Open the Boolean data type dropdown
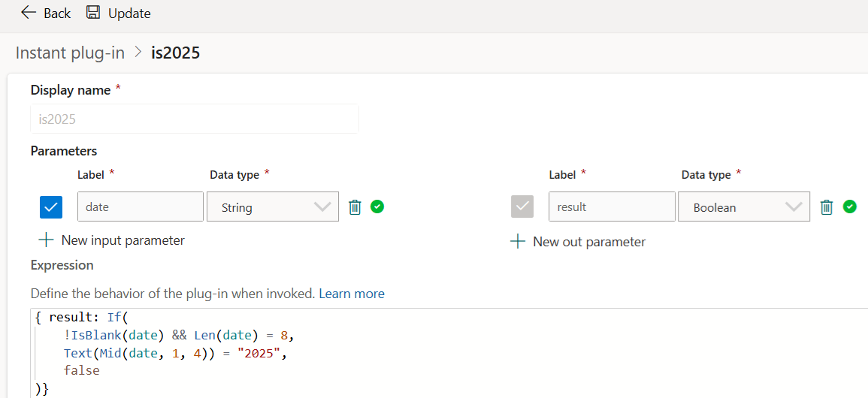The width and height of the screenshot is (868, 398). pos(743,207)
